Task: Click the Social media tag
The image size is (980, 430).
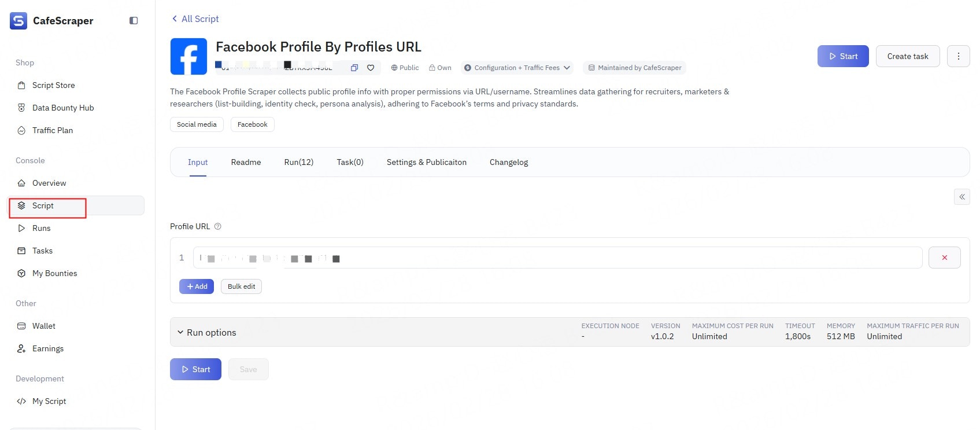Action: click(x=197, y=124)
